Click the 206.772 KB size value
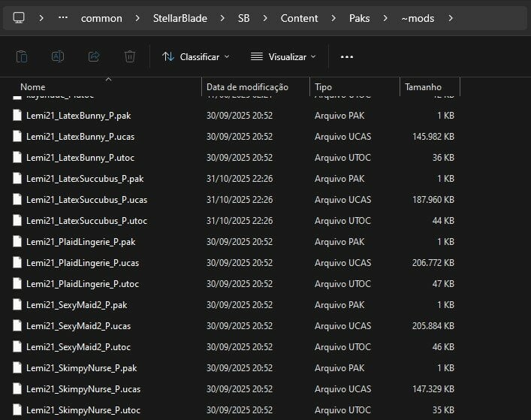 point(433,263)
